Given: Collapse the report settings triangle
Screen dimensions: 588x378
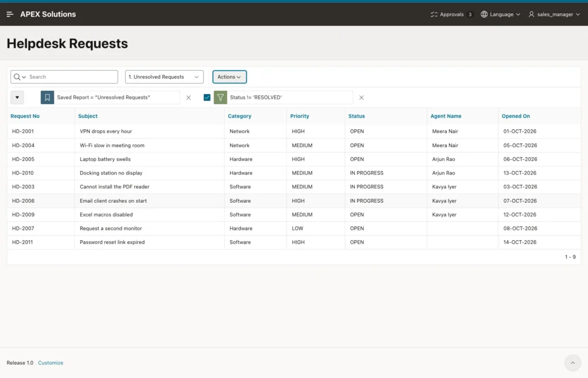Looking at the screenshot, I should [17, 98].
